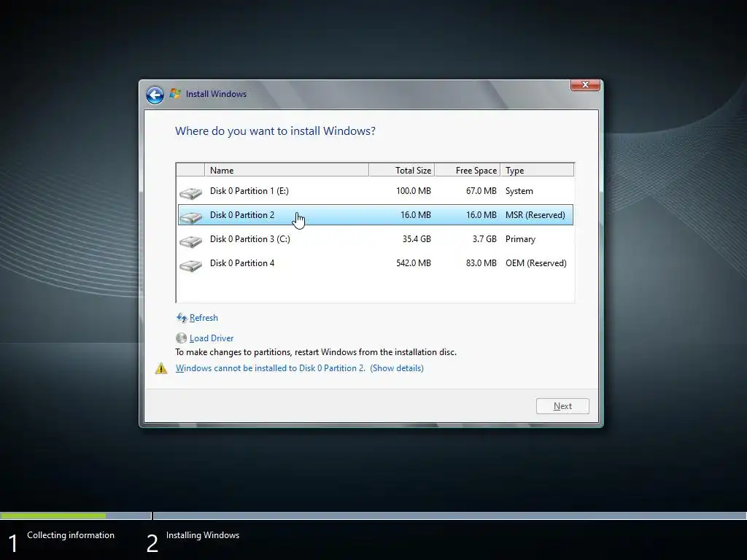Refresh the partition list

(204, 318)
